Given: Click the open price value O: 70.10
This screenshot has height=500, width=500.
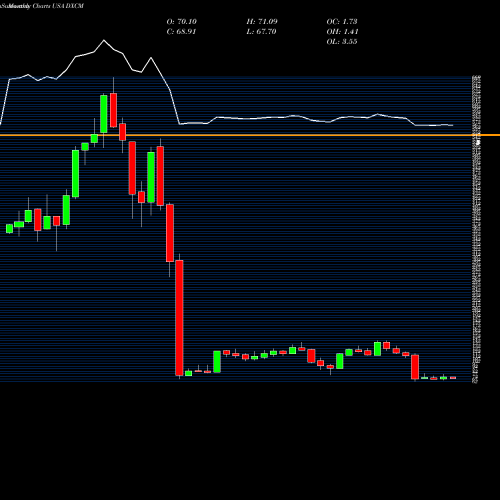Looking at the screenshot, I should pos(182,22).
